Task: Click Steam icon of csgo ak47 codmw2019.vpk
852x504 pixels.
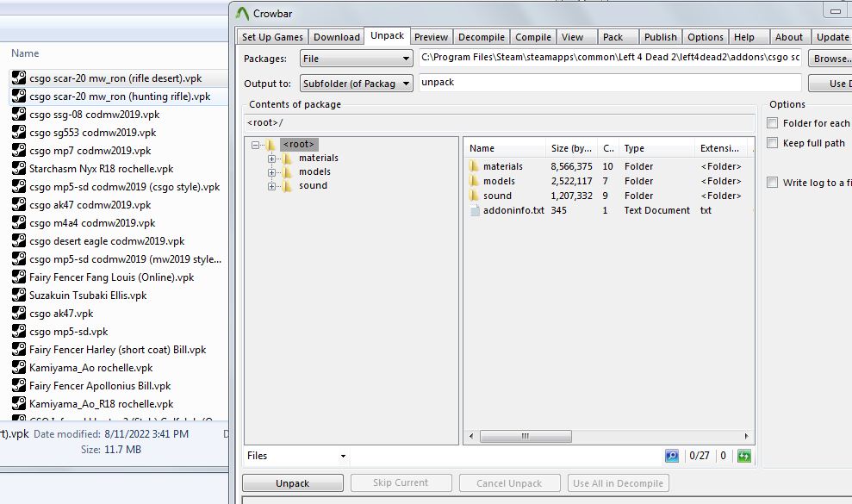Action: point(19,204)
